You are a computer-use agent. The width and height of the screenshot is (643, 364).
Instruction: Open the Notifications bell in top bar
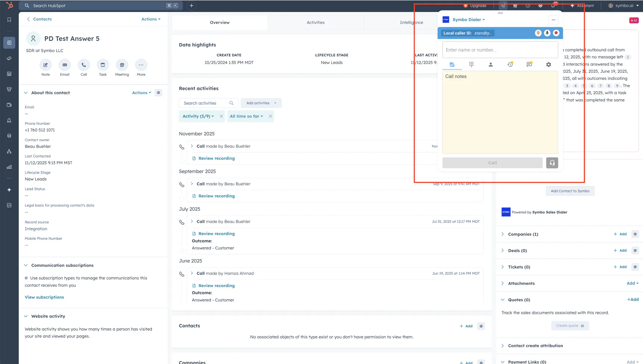coord(553,6)
